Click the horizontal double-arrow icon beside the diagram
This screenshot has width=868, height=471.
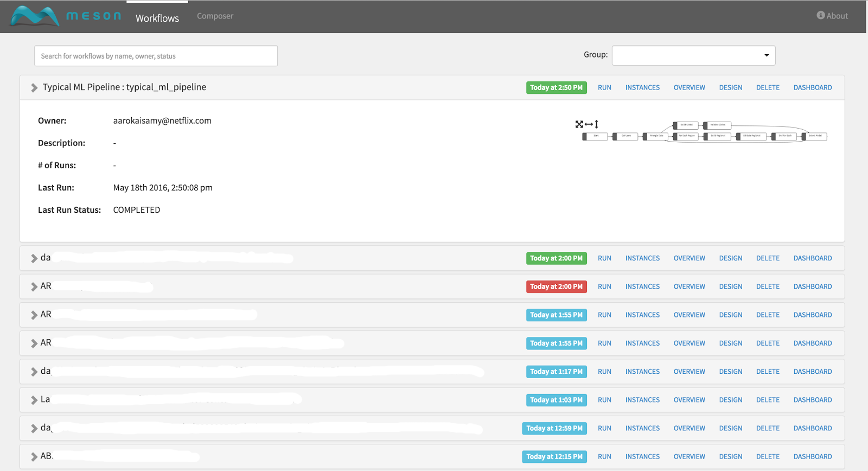pos(589,124)
